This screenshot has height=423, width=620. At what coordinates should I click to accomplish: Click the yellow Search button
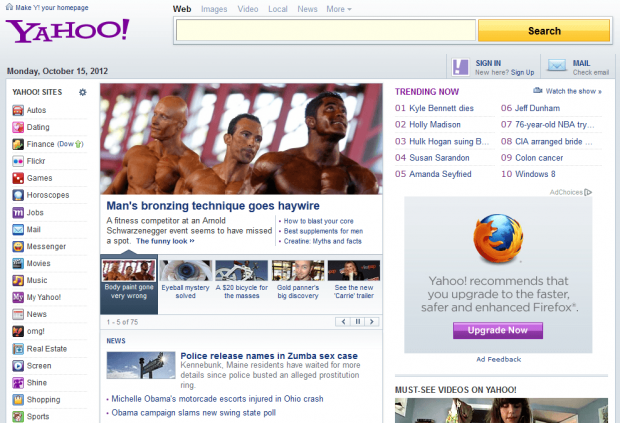point(544,31)
